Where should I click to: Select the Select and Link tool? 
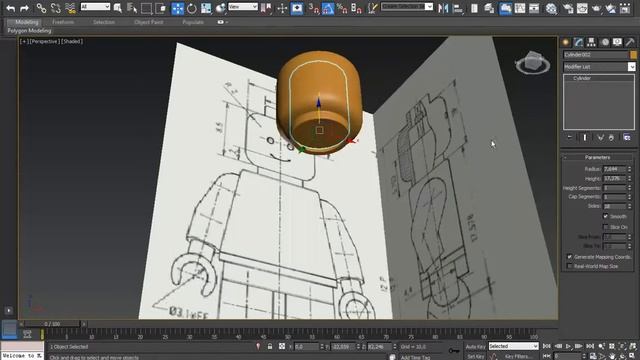pos(41,8)
